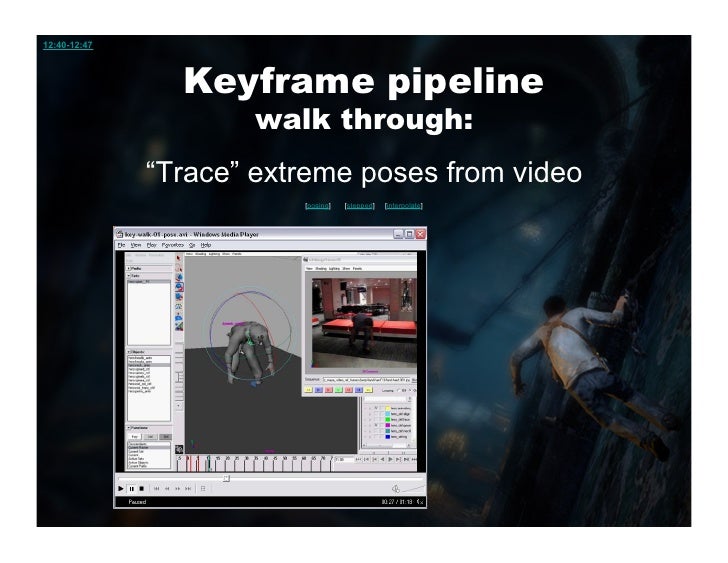728x563 pixels.
Task: Click the purple layer color swatch
Action: [x=388, y=425]
